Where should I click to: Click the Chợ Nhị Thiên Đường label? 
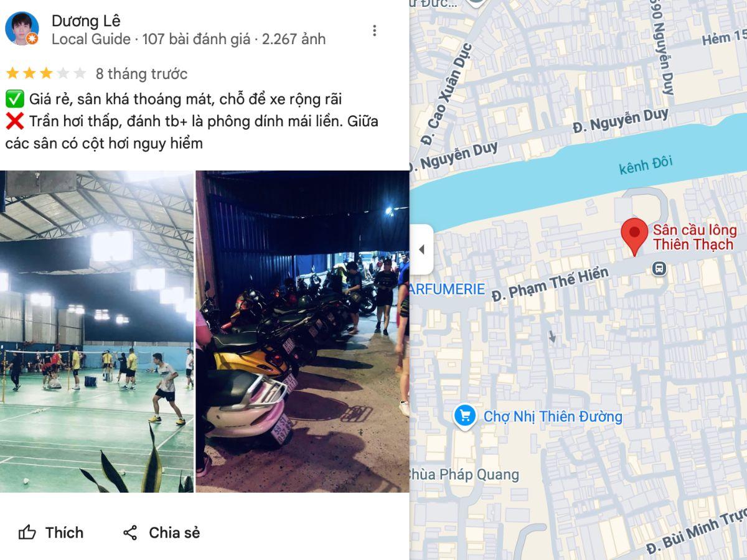[553, 416]
